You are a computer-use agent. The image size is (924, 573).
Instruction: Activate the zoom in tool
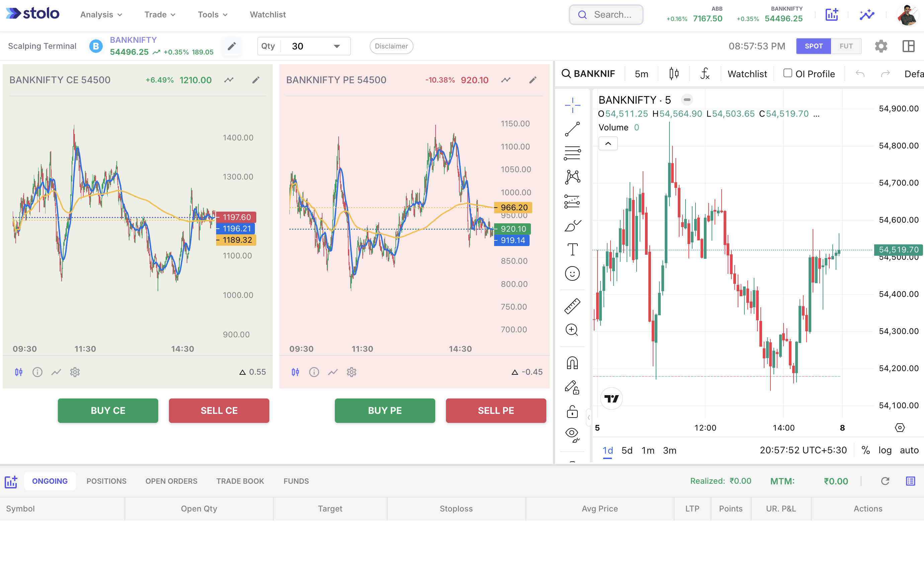pos(572,330)
